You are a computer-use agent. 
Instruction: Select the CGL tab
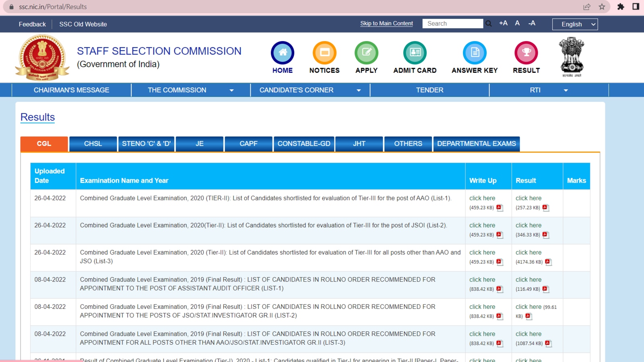tap(44, 144)
